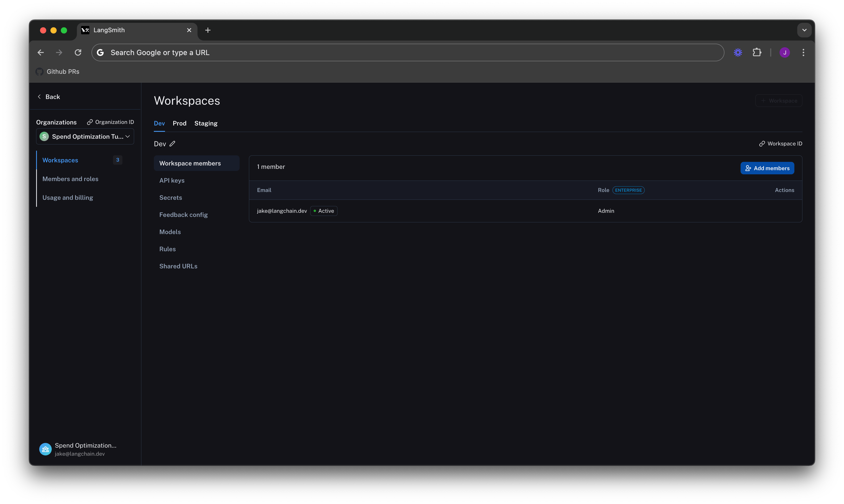Copy the Workspace ID link
The width and height of the screenshot is (844, 504).
coord(781,144)
